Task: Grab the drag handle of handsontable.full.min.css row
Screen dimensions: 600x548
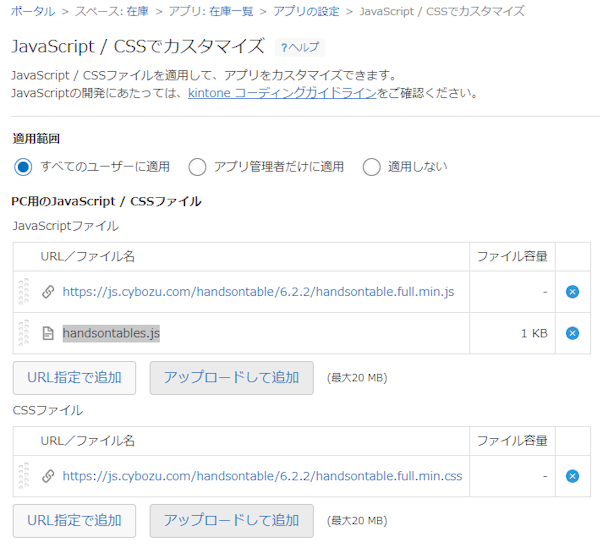Action: (x=24, y=476)
